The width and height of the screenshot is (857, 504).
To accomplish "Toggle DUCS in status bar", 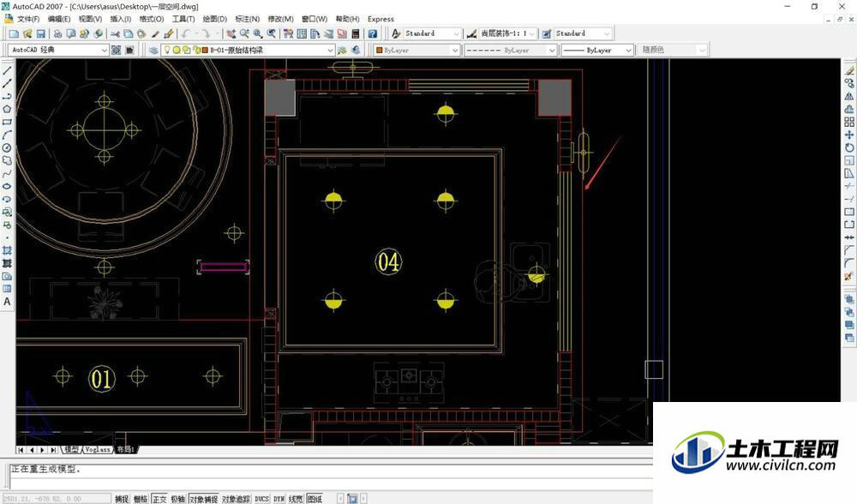I will pos(261,499).
